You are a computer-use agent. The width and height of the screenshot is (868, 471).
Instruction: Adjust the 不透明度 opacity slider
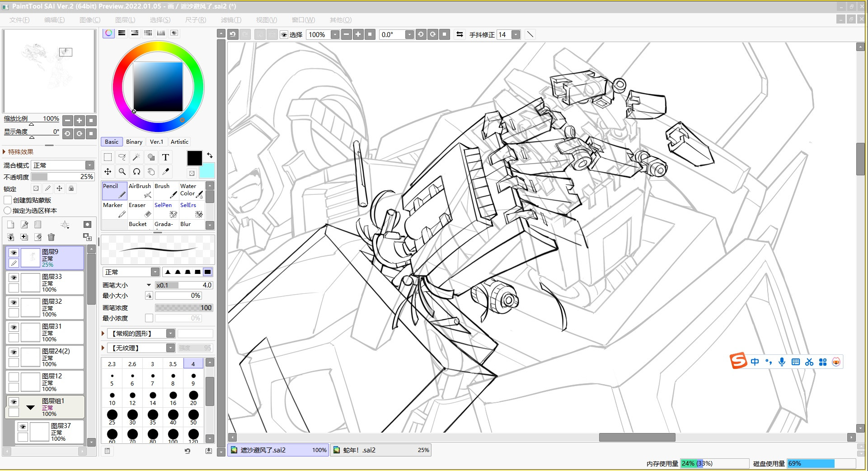click(62, 177)
